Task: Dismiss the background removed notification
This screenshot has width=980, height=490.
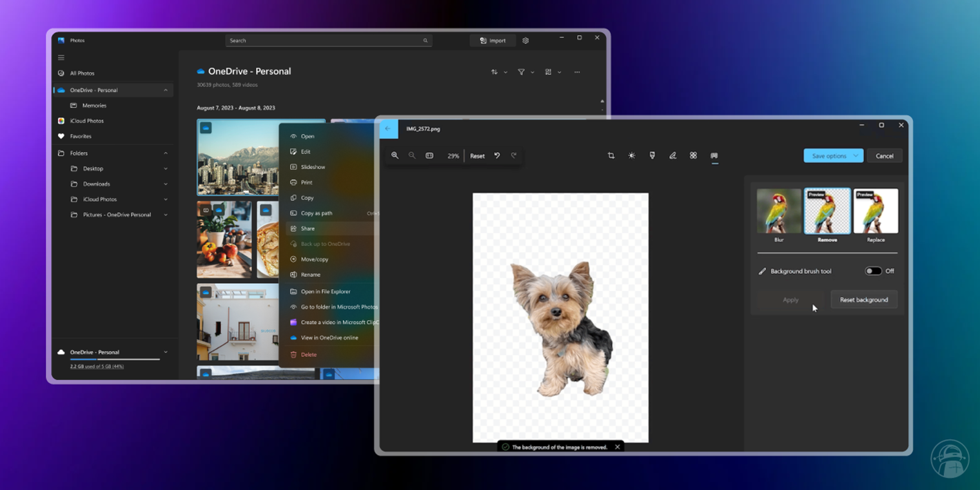Action: click(x=617, y=446)
